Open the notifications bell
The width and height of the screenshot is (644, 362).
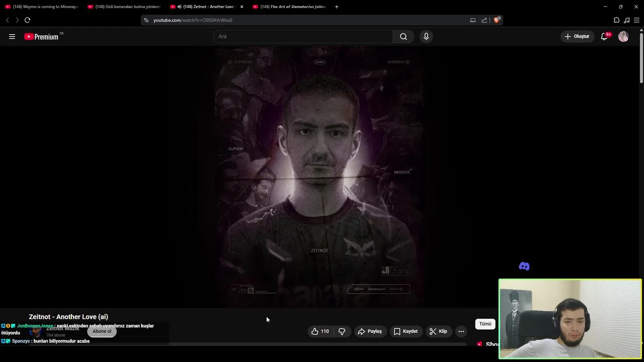[605, 36]
